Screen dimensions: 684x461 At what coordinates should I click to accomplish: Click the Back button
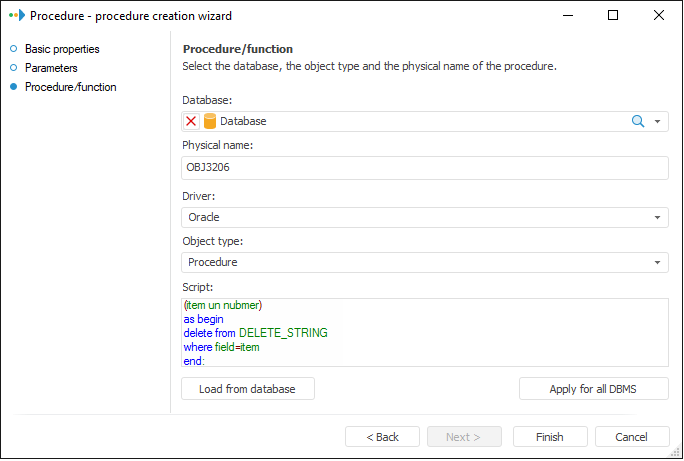pyautogui.click(x=382, y=437)
